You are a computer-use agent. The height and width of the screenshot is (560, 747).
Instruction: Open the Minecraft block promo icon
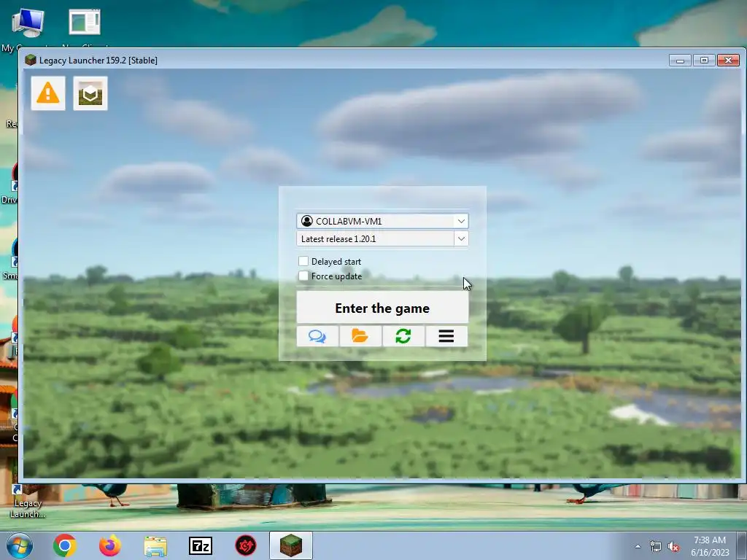pyautogui.click(x=90, y=93)
